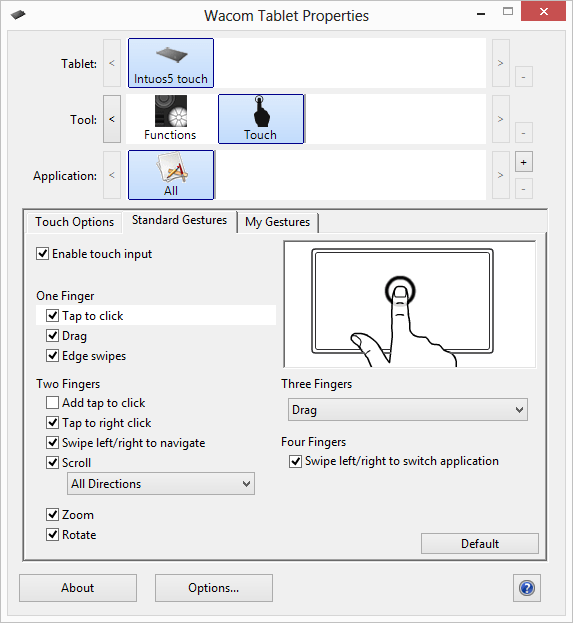The image size is (573, 623).
Task: Uncheck Swipe left/right to switch application
Action: [x=295, y=461]
